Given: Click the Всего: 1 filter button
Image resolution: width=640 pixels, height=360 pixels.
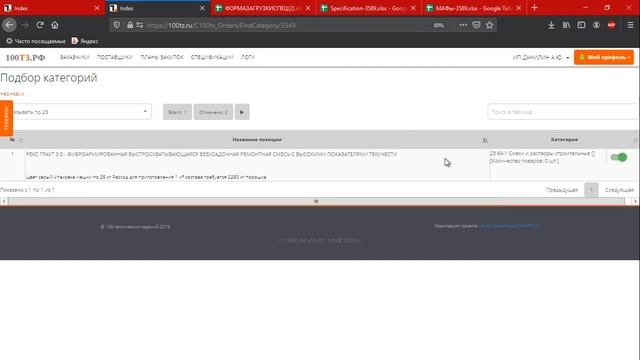Looking at the screenshot, I should [x=177, y=112].
